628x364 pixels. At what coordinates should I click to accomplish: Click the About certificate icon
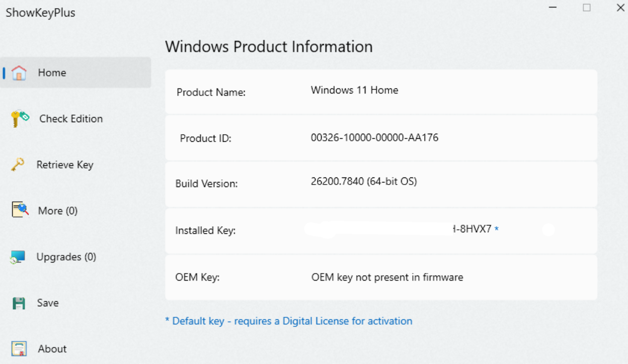point(19,349)
